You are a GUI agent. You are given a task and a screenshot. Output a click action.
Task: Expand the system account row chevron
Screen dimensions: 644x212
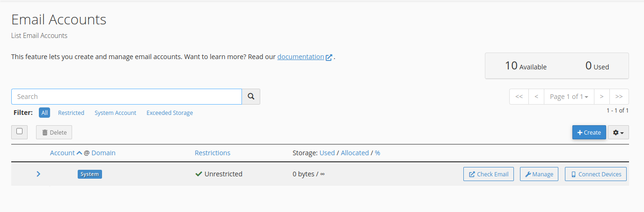pos(38,174)
